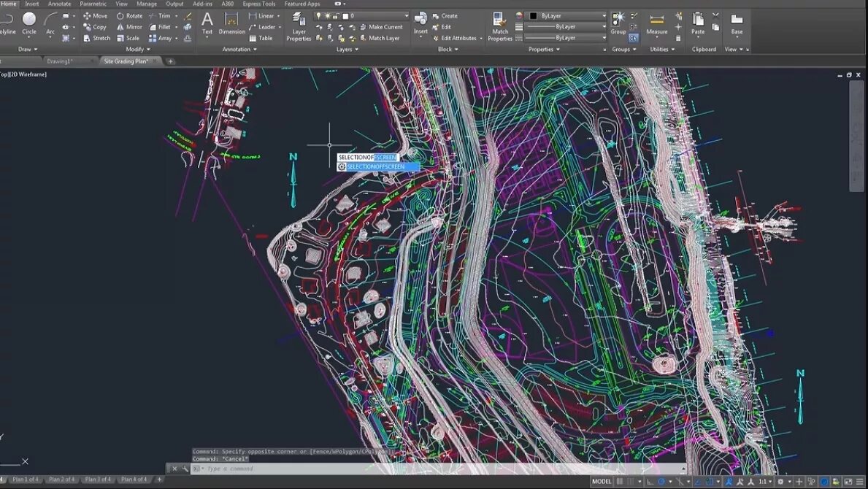Click Edit block button
The width and height of the screenshot is (868, 489).
442,27
